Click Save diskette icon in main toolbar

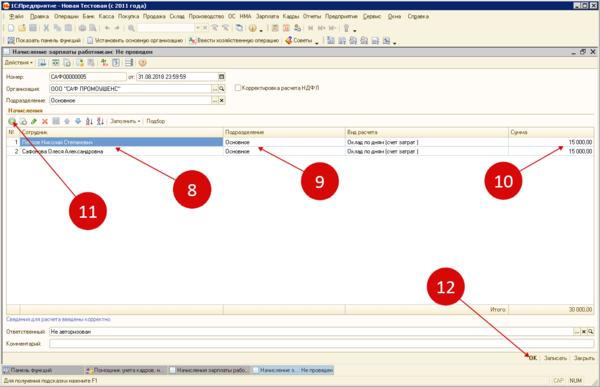coord(33,28)
